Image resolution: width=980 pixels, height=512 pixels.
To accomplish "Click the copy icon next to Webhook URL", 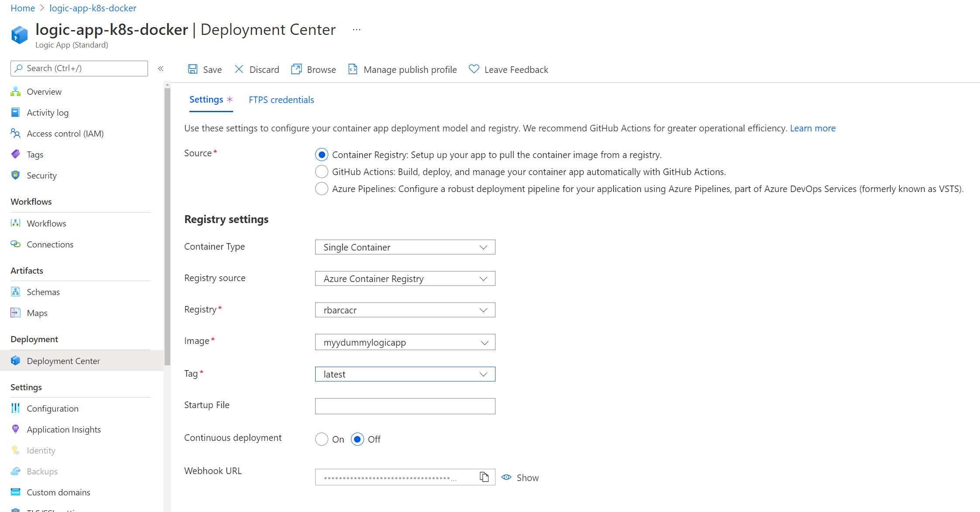I will pyautogui.click(x=484, y=477).
